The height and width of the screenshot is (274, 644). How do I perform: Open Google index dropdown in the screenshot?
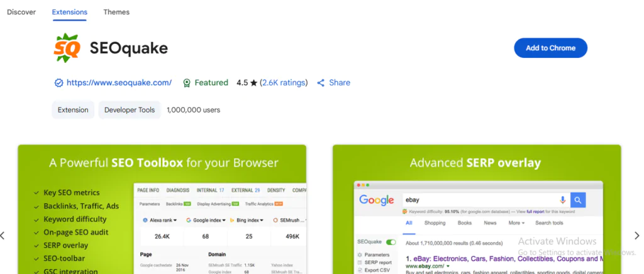pyautogui.click(x=206, y=220)
